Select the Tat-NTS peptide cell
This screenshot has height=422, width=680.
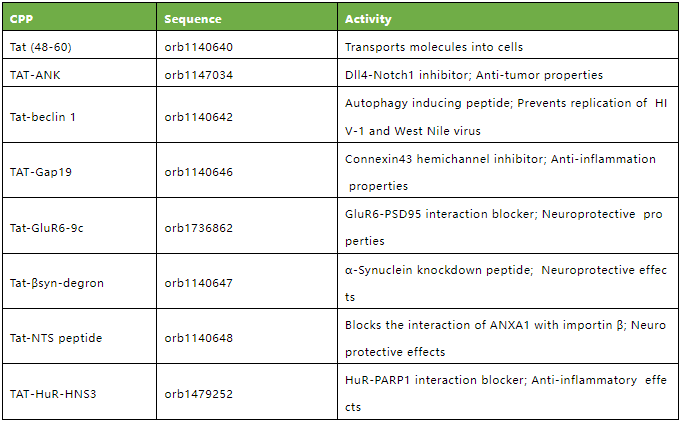(x=55, y=338)
